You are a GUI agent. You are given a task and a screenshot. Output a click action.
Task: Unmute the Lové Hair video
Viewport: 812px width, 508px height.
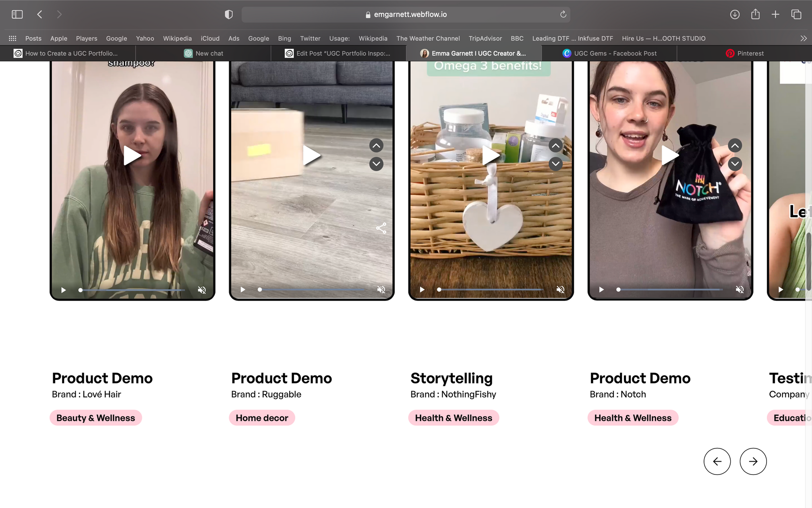coord(202,290)
